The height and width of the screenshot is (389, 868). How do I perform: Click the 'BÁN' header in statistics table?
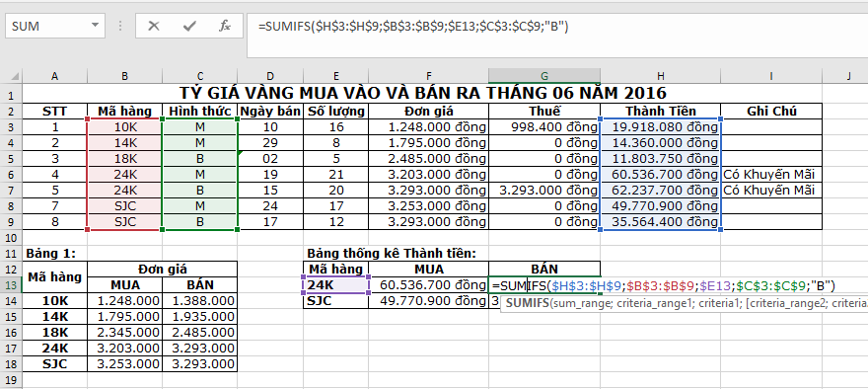[x=544, y=270]
